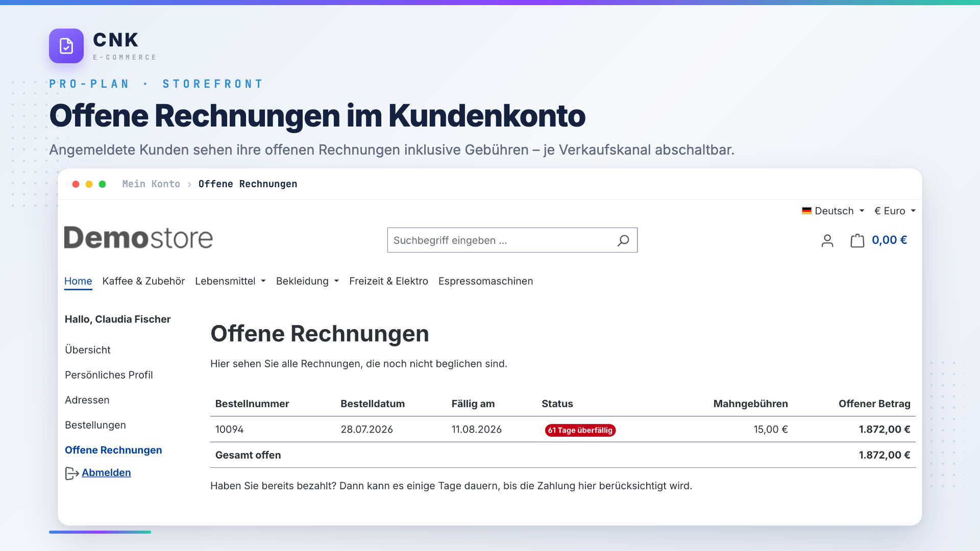Click the 61 Tage überfällig badge
The image size is (980, 551).
tap(580, 430)
